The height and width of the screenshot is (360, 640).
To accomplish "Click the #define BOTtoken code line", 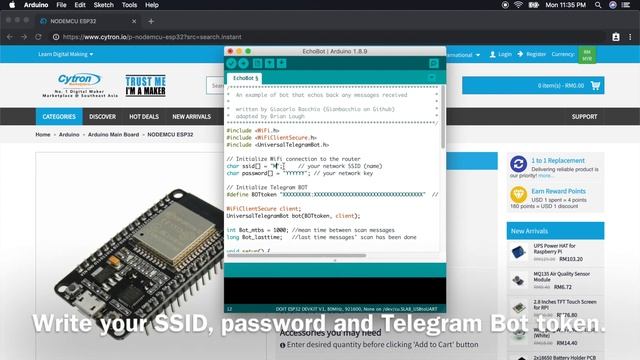I will click(332, 195).
